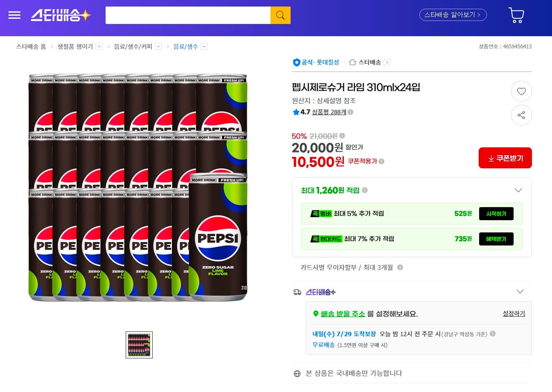The image size is (552, 392).
Task: Click 내일(수) 7/29 도착보장 text
Action: pyautogui.click(x=344, y=334)
